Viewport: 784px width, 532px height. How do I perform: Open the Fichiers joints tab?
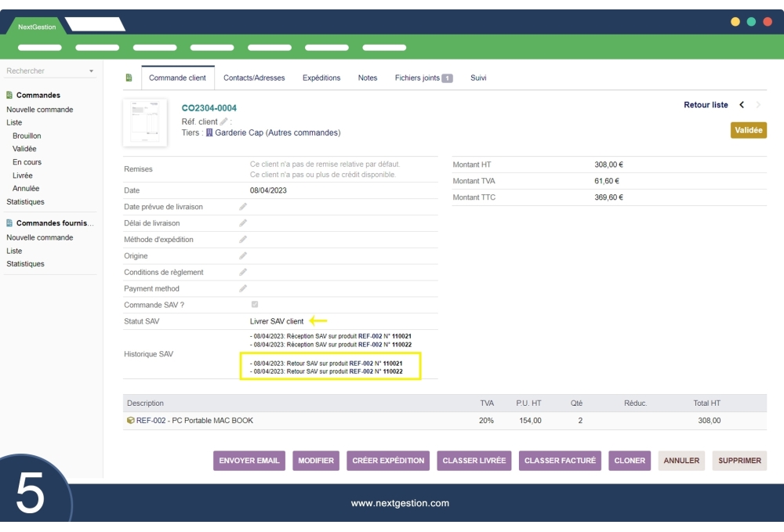click(423, 78)
